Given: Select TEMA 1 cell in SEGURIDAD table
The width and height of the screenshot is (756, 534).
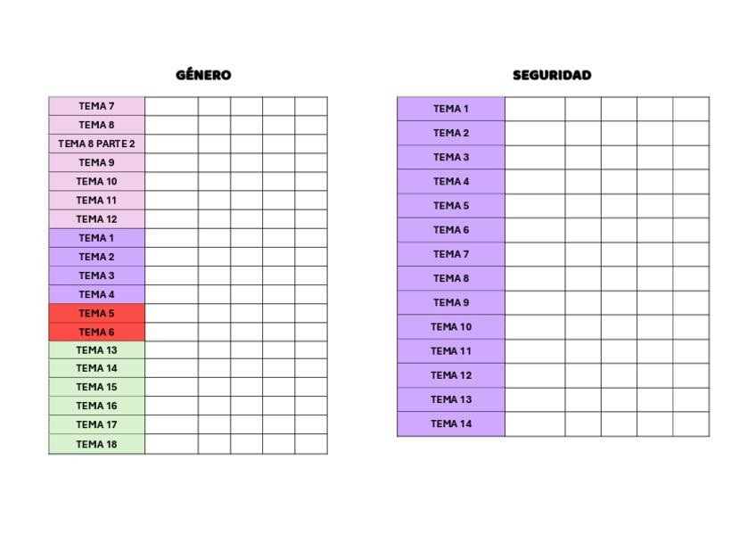Looking at the screenshot, I should pos(451,109).
